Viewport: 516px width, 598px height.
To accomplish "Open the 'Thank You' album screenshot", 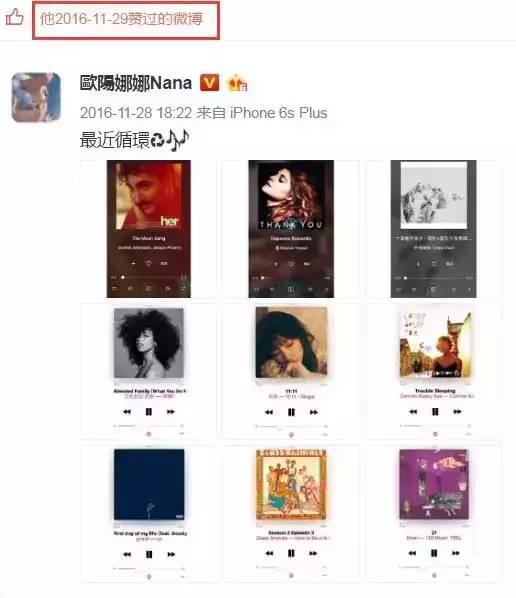I will (x=291, y=229).
